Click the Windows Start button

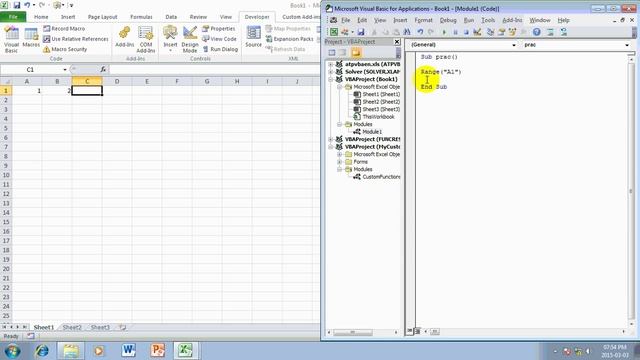[12, 351]
